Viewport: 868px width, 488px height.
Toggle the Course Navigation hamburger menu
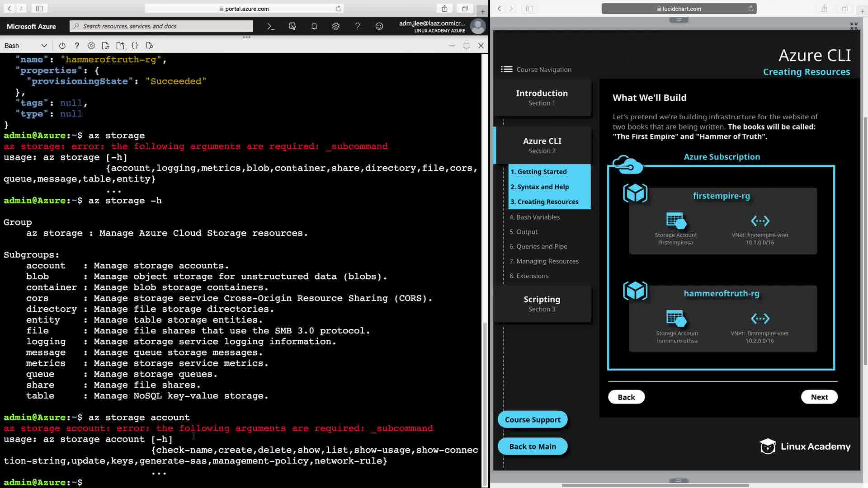[x=506, y=69]
